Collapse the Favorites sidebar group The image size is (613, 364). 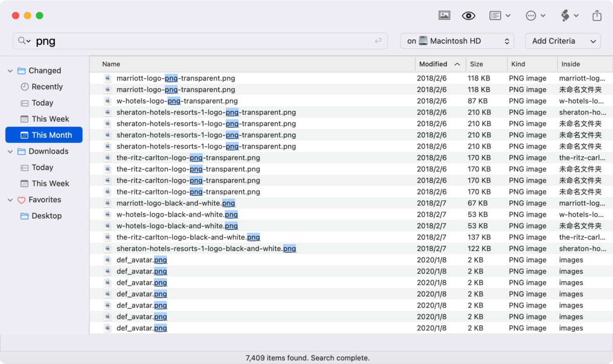pos(10,200)
